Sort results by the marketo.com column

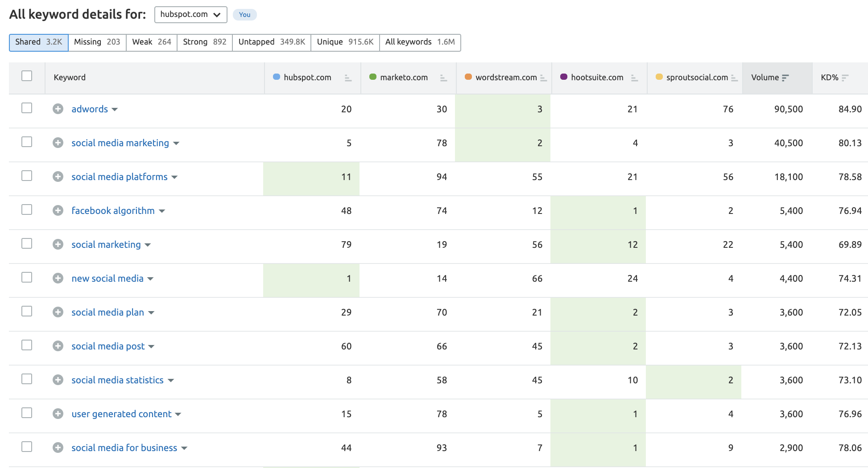443,77
